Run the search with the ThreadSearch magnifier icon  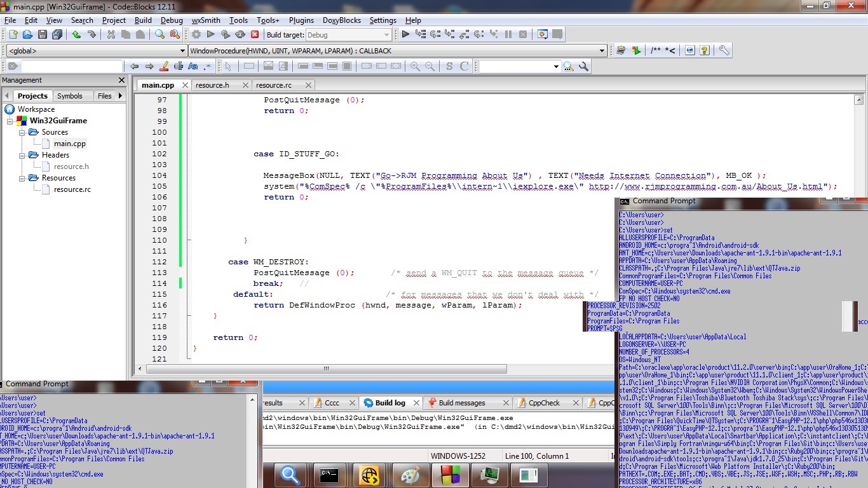[568, 66]
